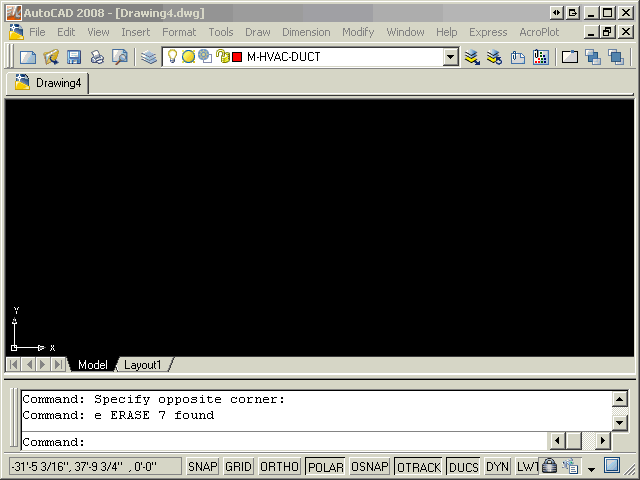This screenshot has height=480, width=640.
Task: Click the overlapping squares icon at toolbar end
Action: (x=616, y=57)
